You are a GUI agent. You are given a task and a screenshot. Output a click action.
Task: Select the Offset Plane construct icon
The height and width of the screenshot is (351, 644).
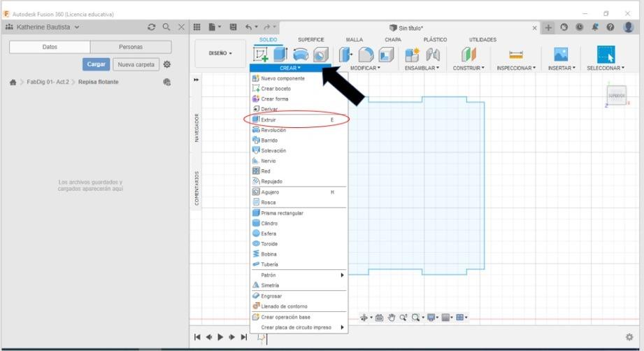point(468,55)
